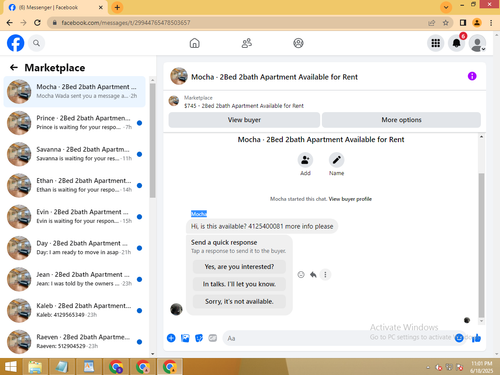The height and width of the screenshot is (375, 500).
Task: Open the Savanna conversation in list
Action: [x=74, y=154]
